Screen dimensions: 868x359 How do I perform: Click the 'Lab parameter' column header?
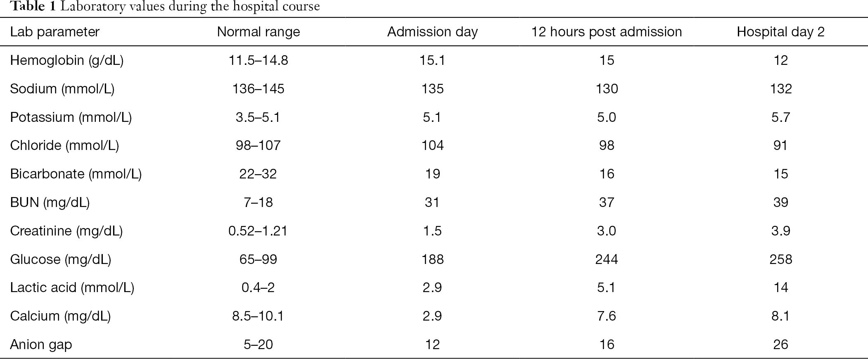(x=55, y=32)
